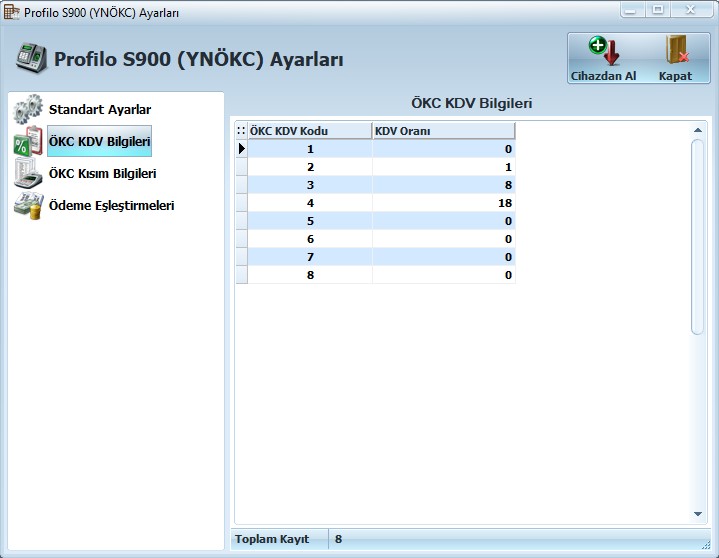The image size is (719, 558).
Task: Click the Cihazdan Al download icon
Action: 603,50
